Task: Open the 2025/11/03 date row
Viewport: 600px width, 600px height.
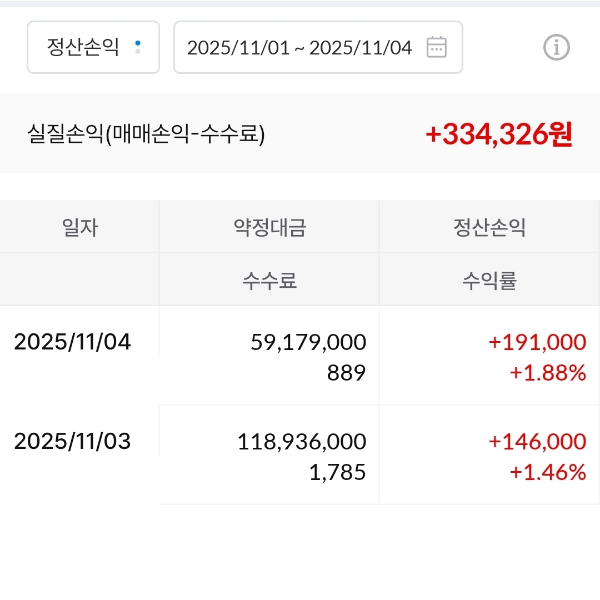Action: point(72,441)
